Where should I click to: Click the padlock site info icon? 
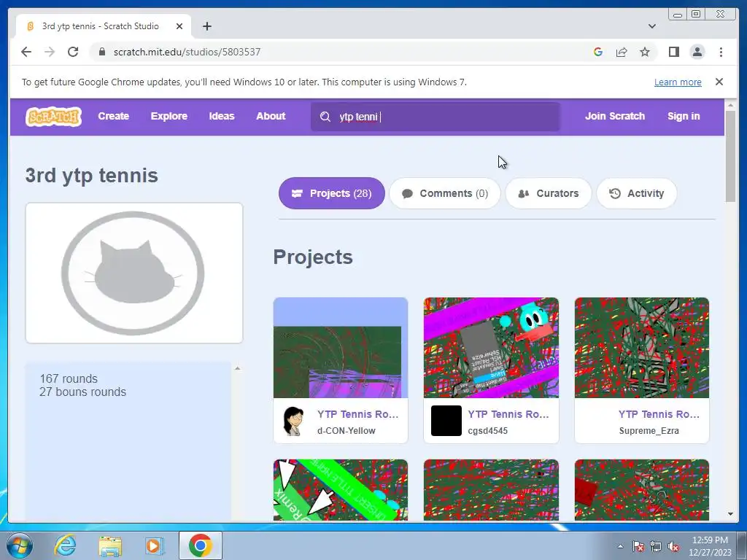(x=102, y=52)
